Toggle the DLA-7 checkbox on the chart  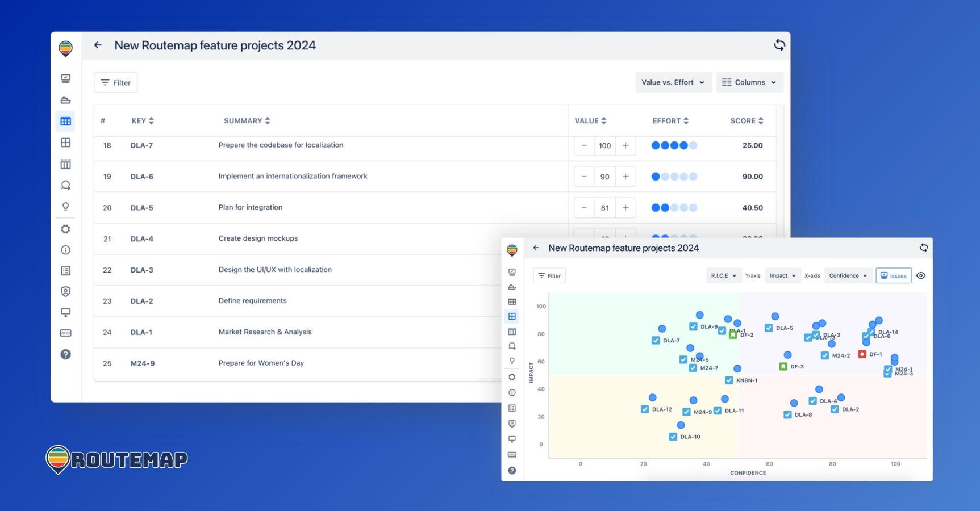656,341
